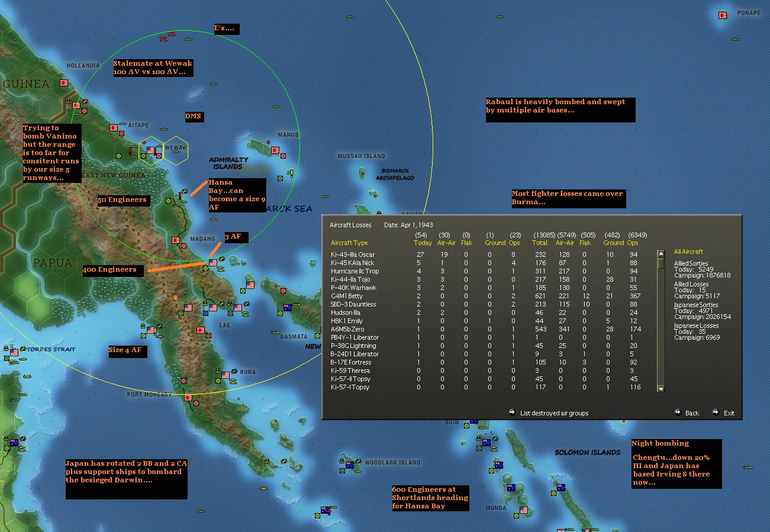Click the US flag at Munda

tap(524, 510)
